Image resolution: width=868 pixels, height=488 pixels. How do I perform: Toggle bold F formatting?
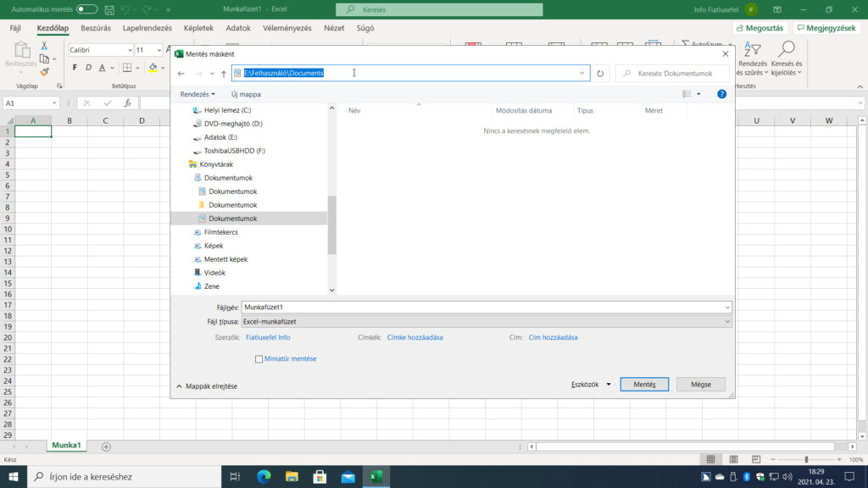[x=75, y=68]
